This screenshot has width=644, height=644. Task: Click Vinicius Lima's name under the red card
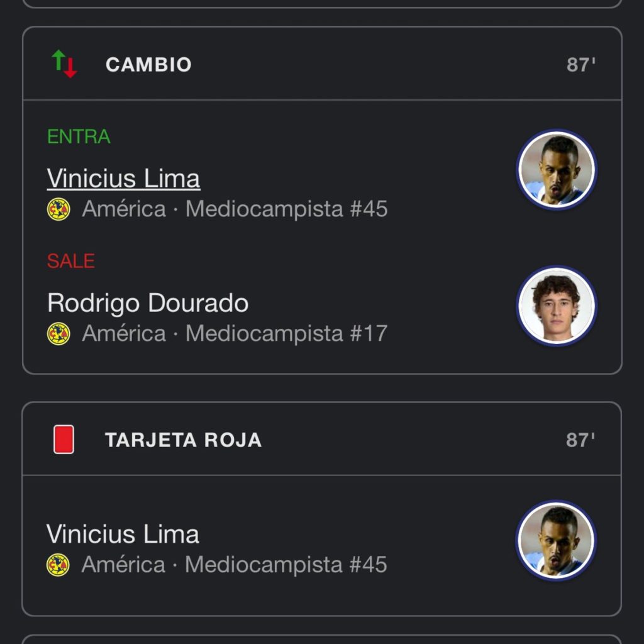(123, 534)
